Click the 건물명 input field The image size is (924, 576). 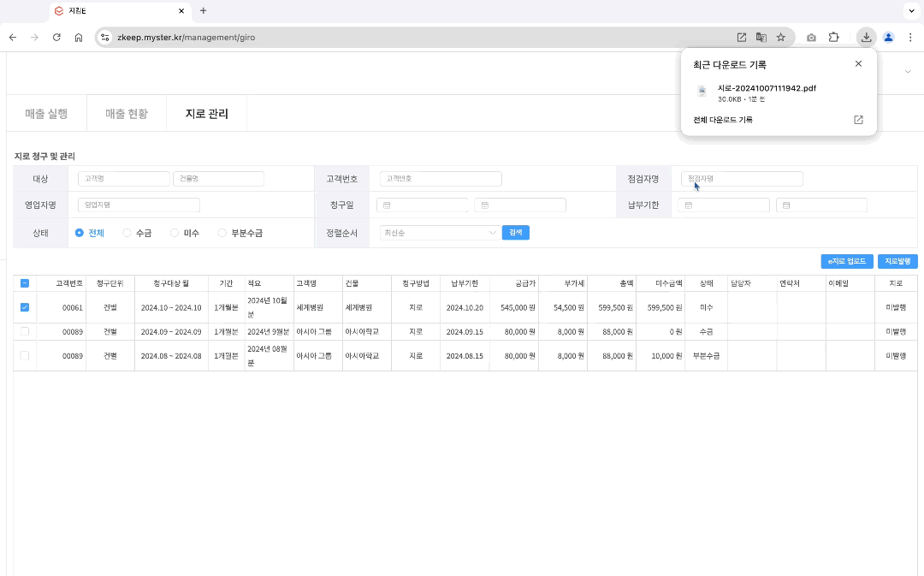pyautogui.click(x=218, y=179)
